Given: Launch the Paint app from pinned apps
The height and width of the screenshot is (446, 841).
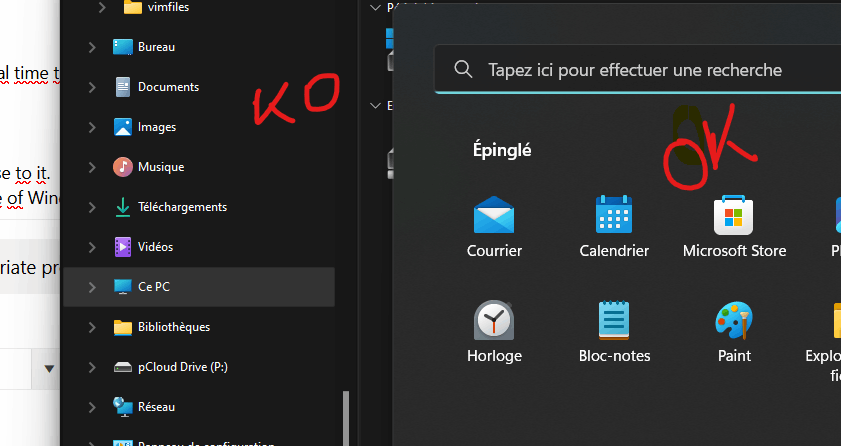Looking at the screenshot, I should coord(734,320).
